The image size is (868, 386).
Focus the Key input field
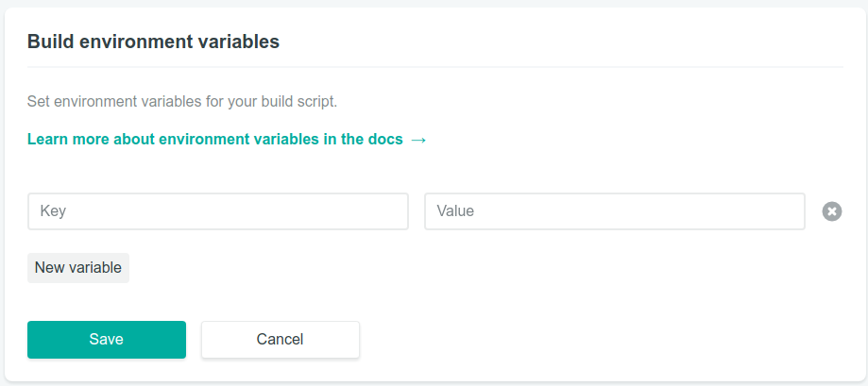(x=218, y=211)
